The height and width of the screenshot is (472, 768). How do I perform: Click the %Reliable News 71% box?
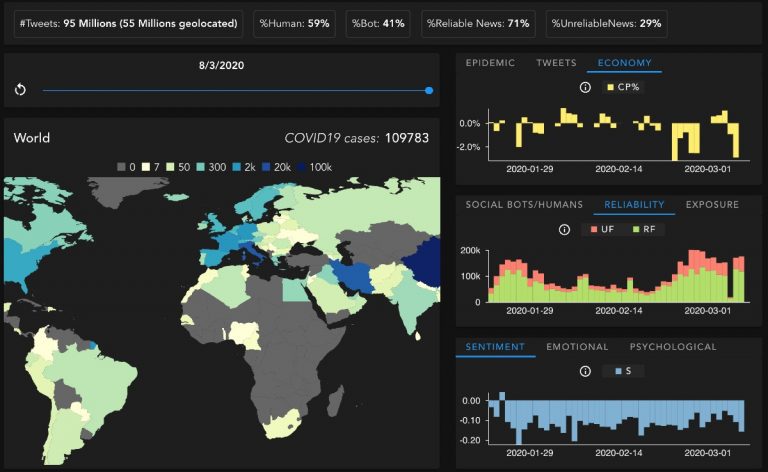477,22
